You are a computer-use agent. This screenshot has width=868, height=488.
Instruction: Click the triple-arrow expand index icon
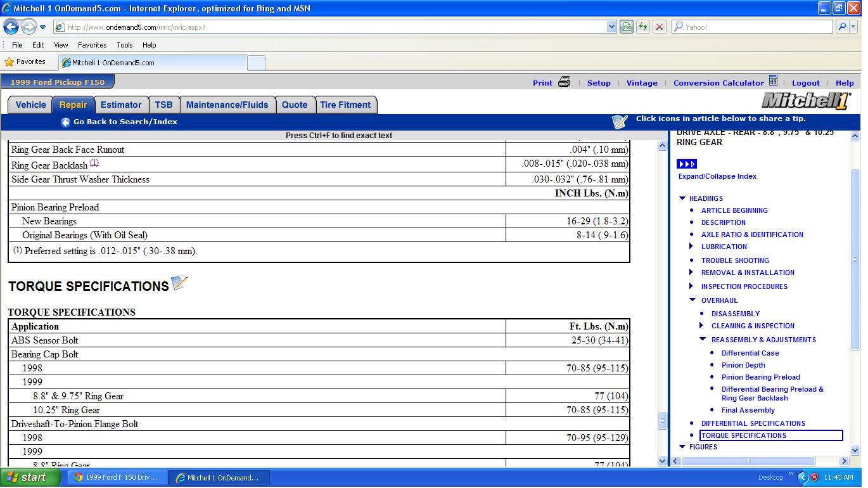[687, 164]
